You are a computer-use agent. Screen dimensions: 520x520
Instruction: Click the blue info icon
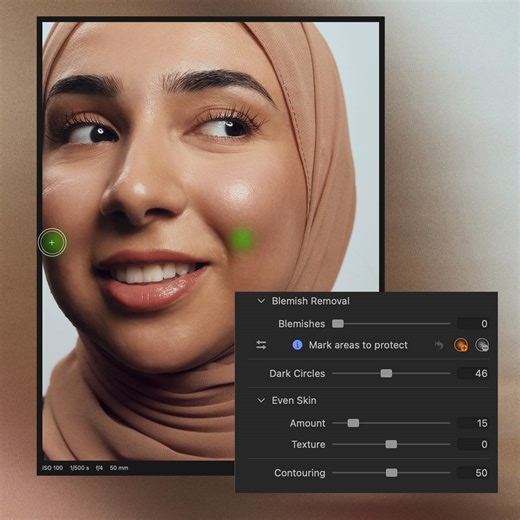tap(297, 345)
